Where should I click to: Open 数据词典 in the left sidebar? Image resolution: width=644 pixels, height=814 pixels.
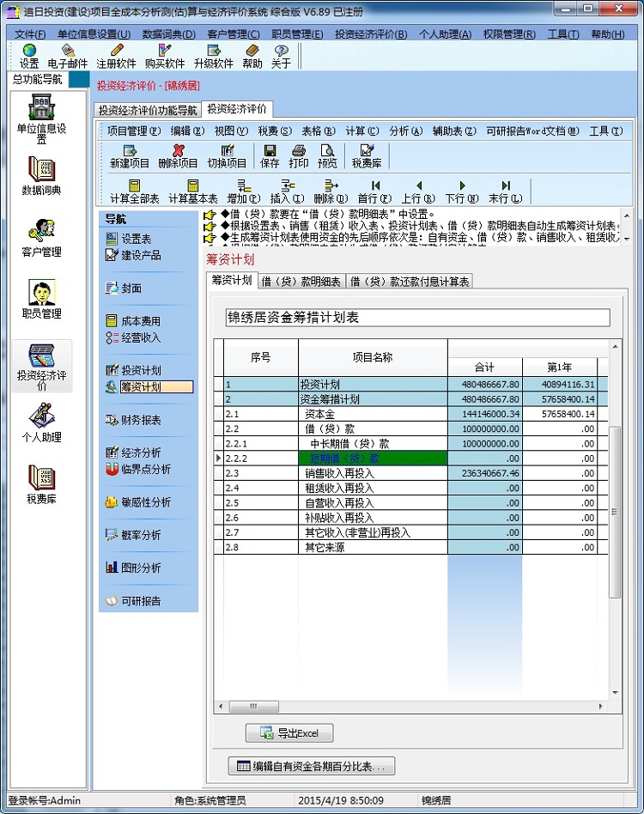click(x=41, y=175)
